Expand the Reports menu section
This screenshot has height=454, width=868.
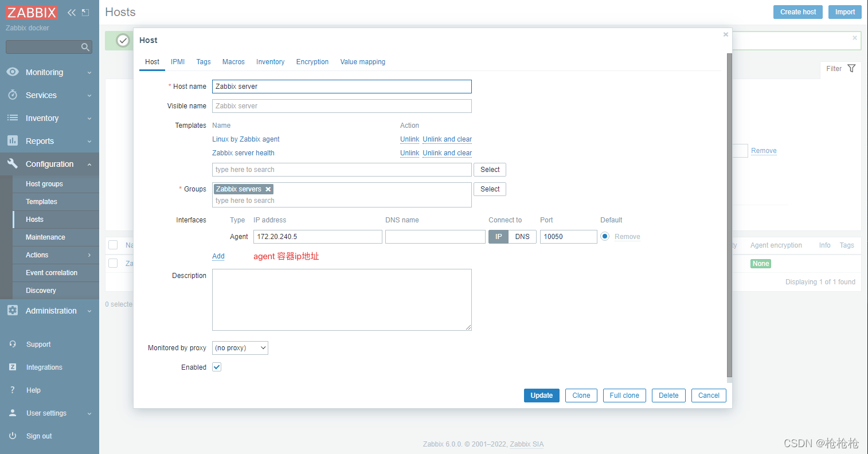click(x=89, y=142)
